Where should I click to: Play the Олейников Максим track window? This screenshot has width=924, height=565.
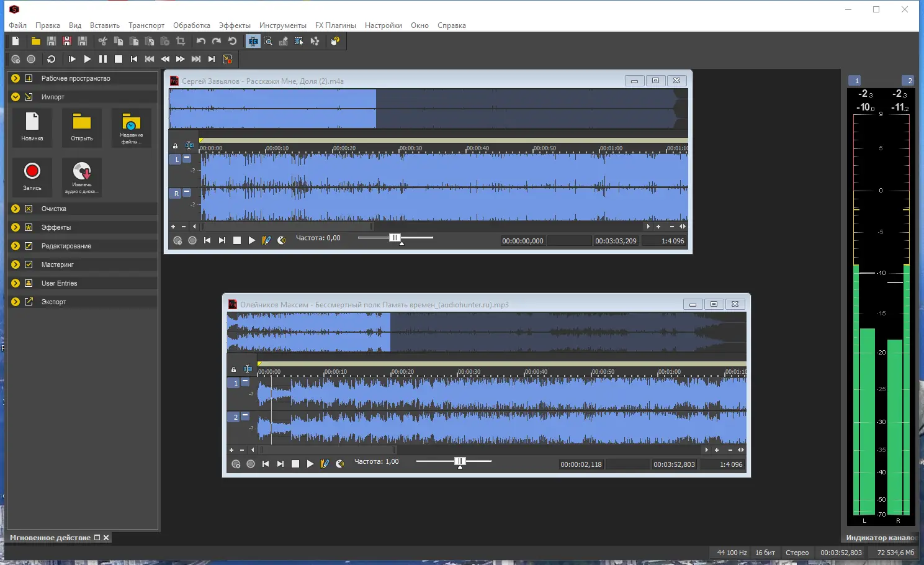[310, 464]
